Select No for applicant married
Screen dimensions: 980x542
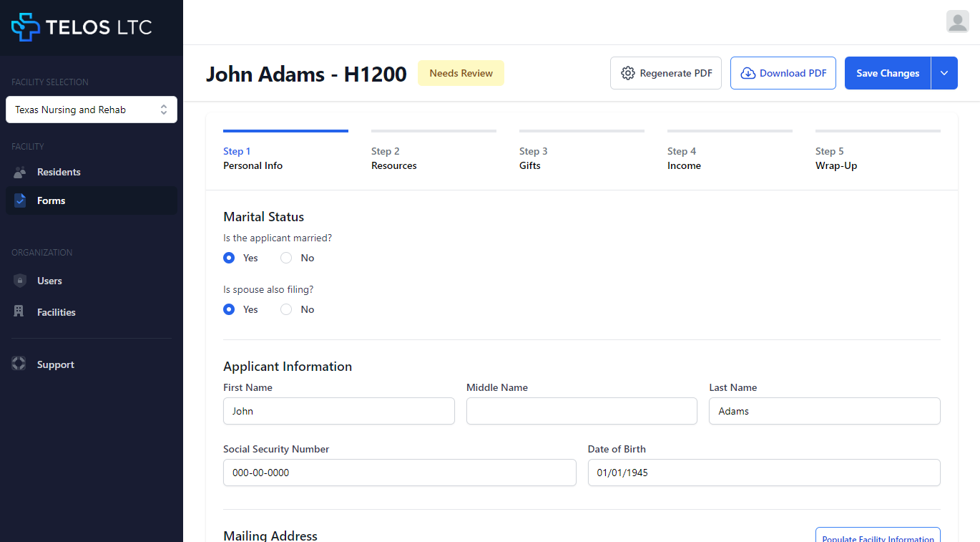(286, 258)
